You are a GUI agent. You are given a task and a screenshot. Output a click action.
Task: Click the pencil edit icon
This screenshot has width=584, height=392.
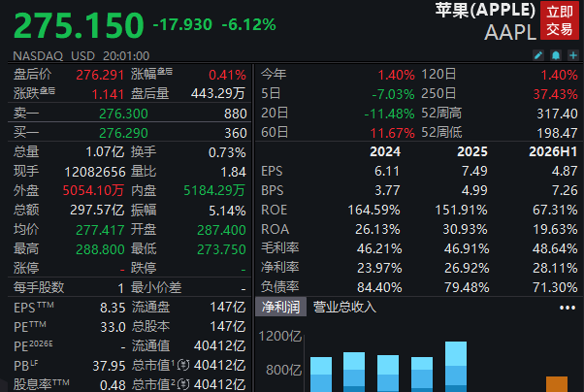(538, 55)
